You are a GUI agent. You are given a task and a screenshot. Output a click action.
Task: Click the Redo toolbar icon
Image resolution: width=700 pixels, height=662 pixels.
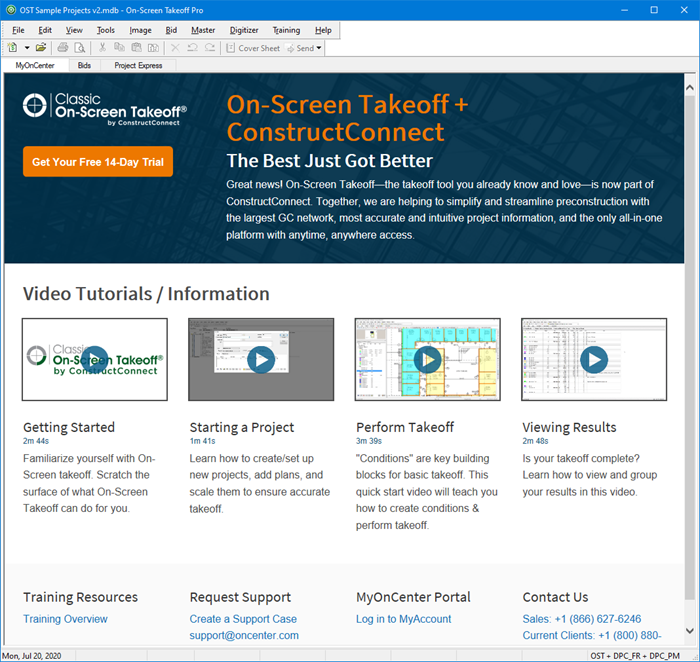(209, 47)
